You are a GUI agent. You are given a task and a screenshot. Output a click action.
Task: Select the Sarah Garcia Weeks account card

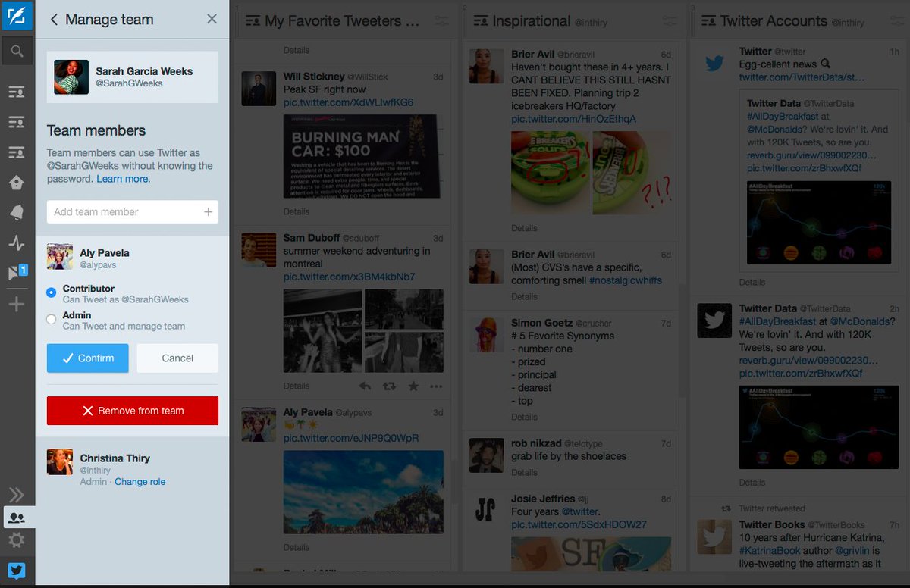[133, 77]
